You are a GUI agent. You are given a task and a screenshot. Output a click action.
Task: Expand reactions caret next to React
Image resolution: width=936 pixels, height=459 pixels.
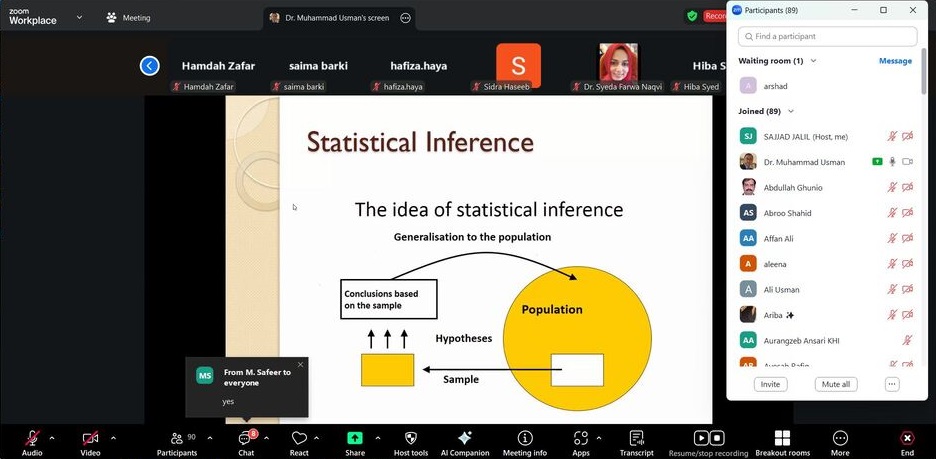pos(316,438)
